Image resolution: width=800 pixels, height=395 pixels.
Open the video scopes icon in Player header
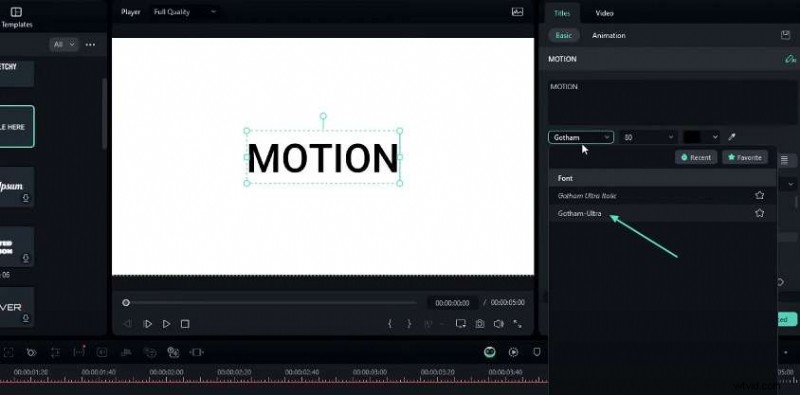pos(517,12)
